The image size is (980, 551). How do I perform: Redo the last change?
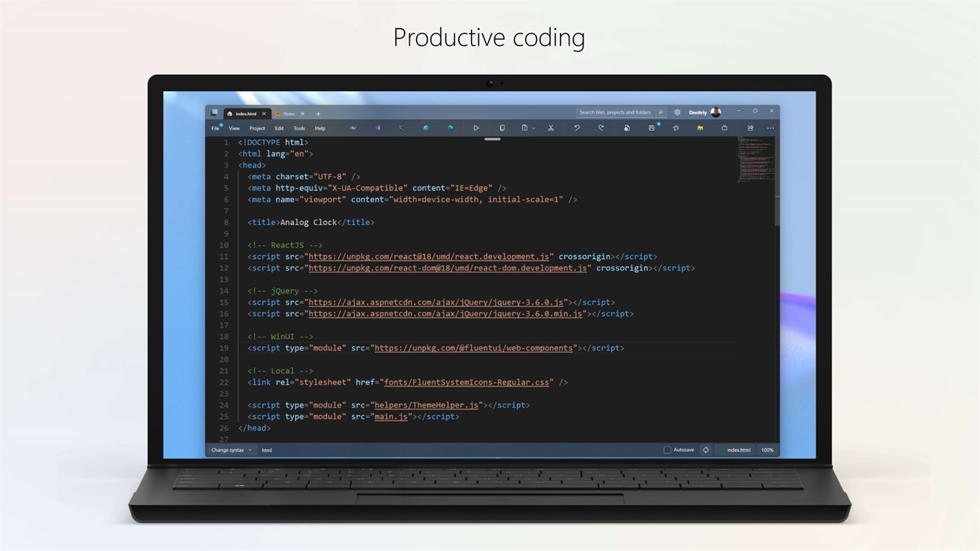(x=600, y=127)
